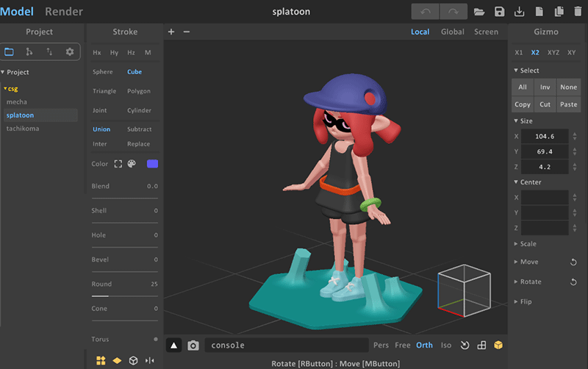
Task: Select the Cube stroke shape
Action: point(135,71)
